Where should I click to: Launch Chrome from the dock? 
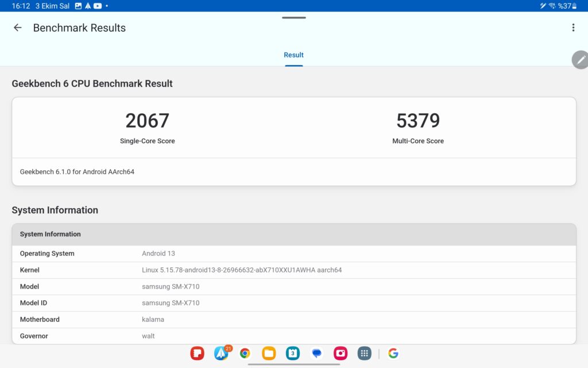tap(245, 354)
